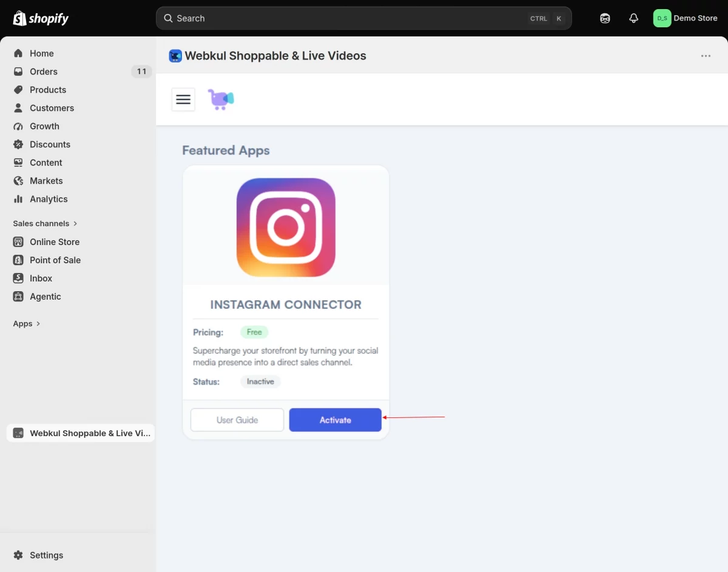Click the Home sidebar icon
The image size is (728, 572).
[x=18, y=53]
